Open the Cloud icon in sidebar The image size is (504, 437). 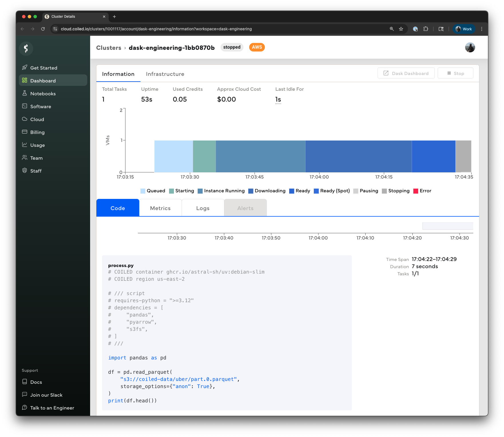click(25, 119)
